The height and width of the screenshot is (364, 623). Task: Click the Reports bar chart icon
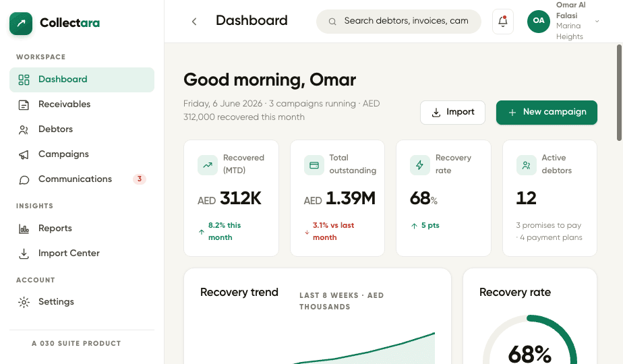pos(24,229)
